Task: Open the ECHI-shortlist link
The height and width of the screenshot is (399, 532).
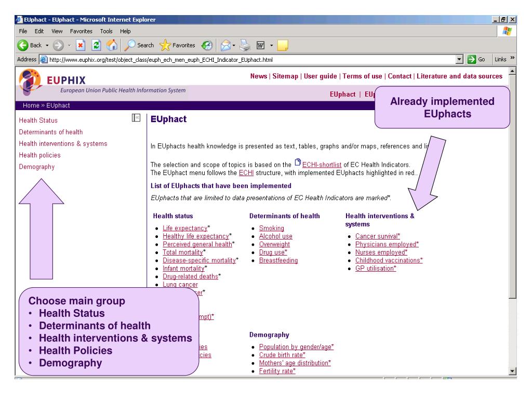Action: (322, 165)
